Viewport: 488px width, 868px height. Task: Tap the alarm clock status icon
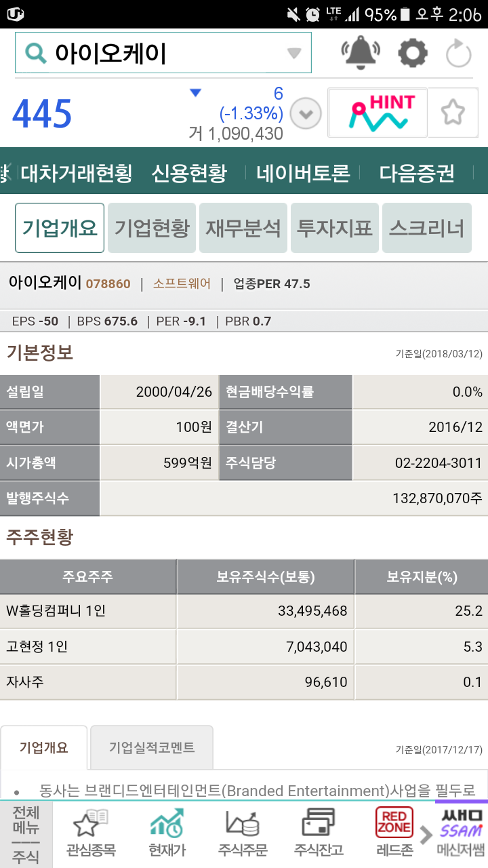click(x=313, y=14)
